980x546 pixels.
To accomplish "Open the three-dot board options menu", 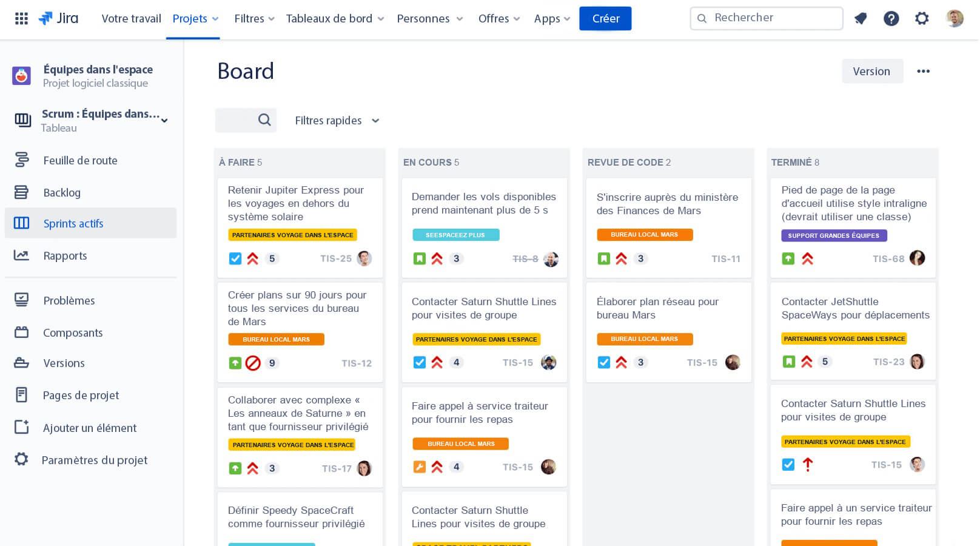I will tap(923, 71).
